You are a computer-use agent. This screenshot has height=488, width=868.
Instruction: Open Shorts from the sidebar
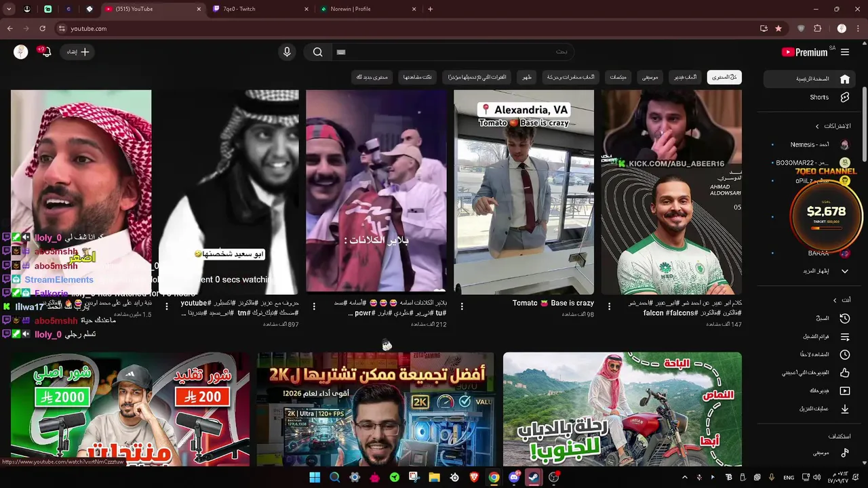(808, 98)
